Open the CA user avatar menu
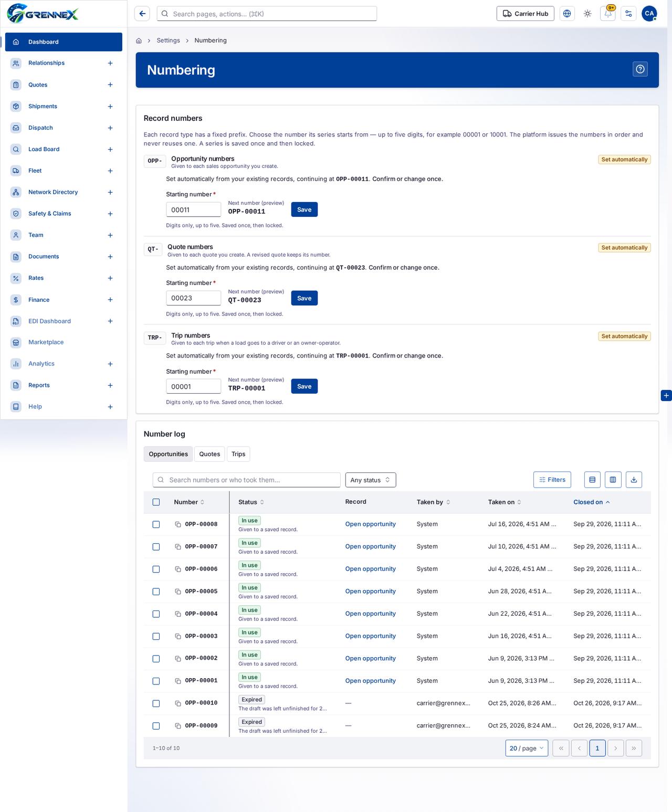Screen dimensions: 672x812 (649, 14)
